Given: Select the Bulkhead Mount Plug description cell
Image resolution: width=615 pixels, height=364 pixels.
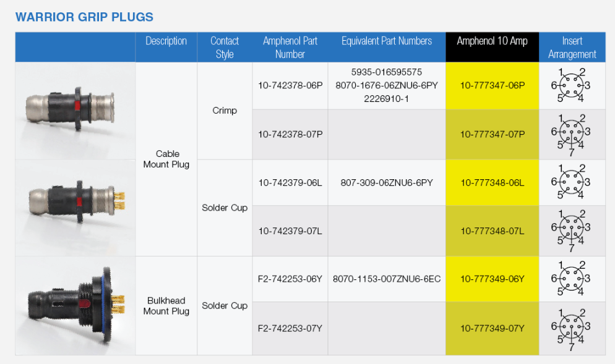Looking at the screenshot, I should pos(166,305).
